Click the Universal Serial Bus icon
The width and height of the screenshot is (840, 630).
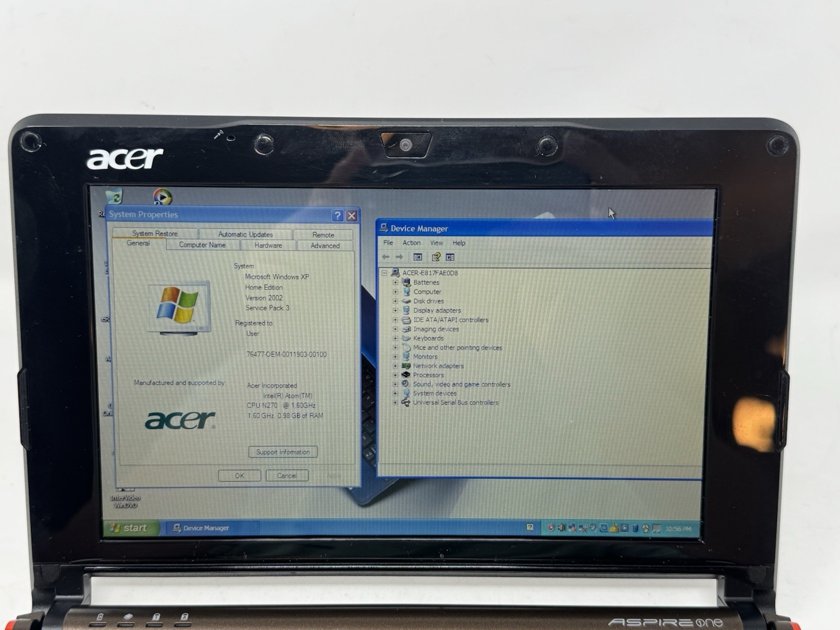click(x=406, y=403)
